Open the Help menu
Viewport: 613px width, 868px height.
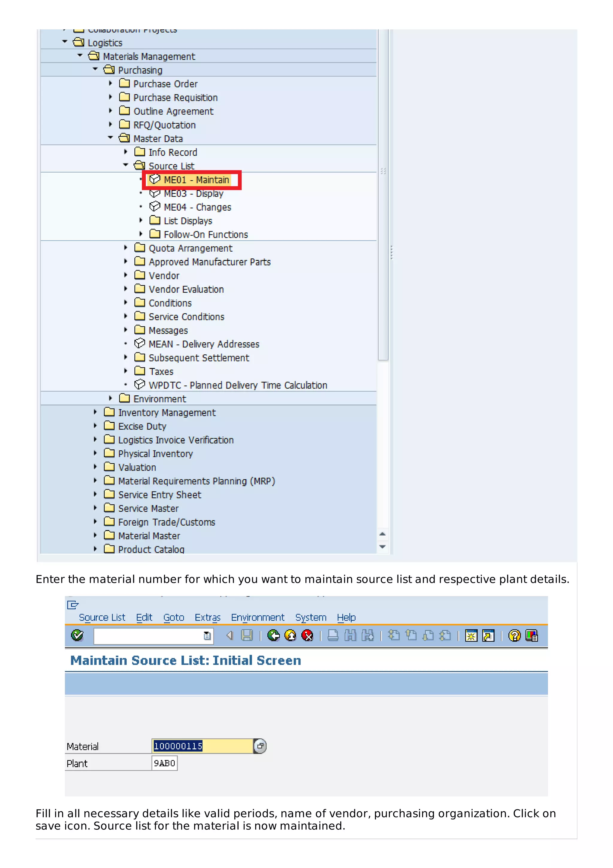346,617
